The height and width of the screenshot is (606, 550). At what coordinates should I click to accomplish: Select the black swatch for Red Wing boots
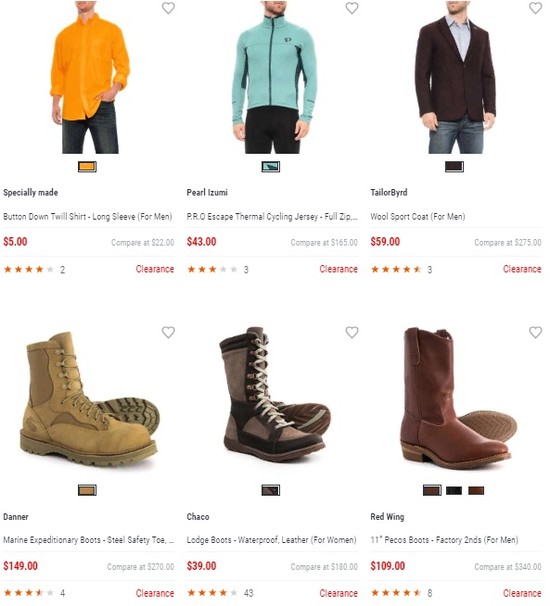coord(454,490)
